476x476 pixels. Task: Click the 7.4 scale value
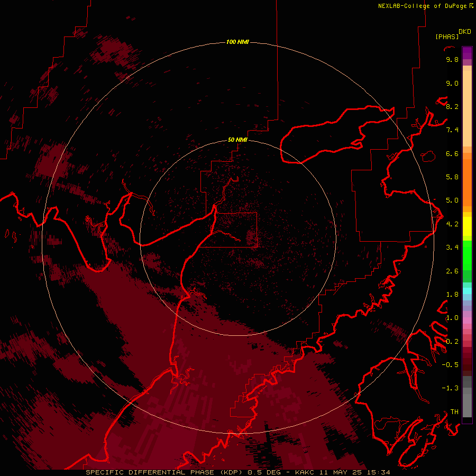click(x=452, y=130)
